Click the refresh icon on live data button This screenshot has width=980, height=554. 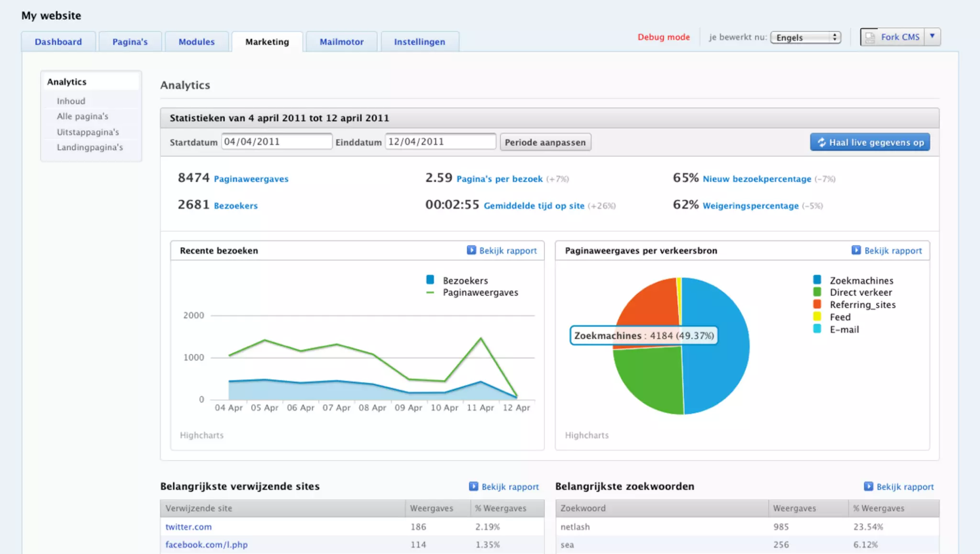pos(822,142)
